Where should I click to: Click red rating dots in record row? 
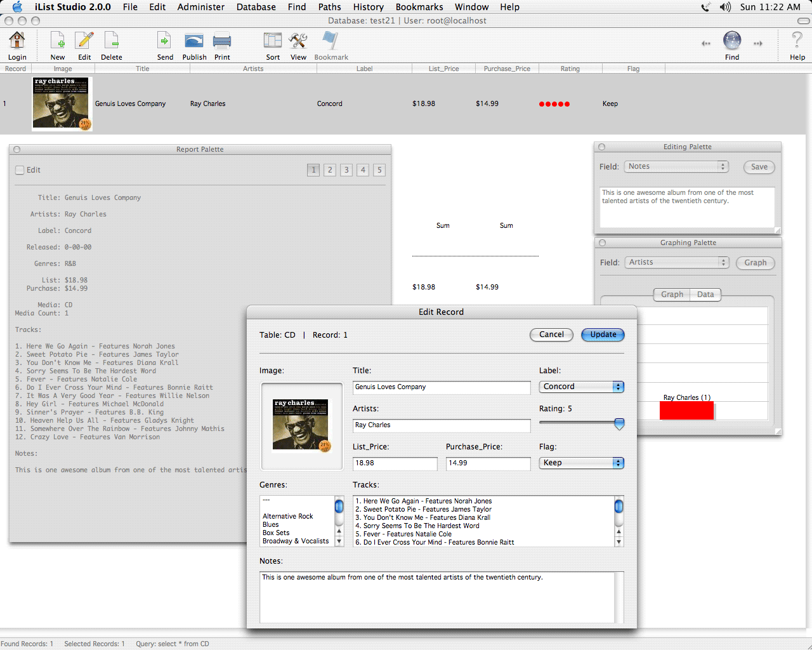click(554, 104)
